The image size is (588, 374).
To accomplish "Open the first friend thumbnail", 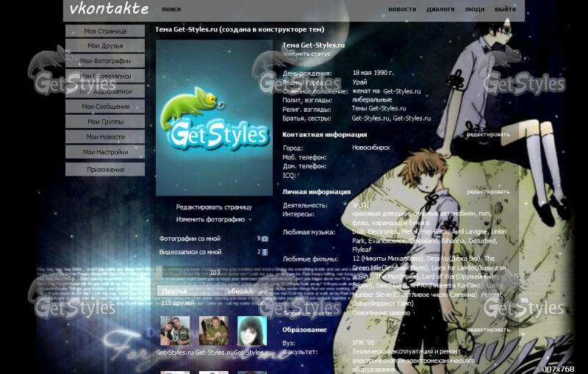I will (x=175, y=331).
